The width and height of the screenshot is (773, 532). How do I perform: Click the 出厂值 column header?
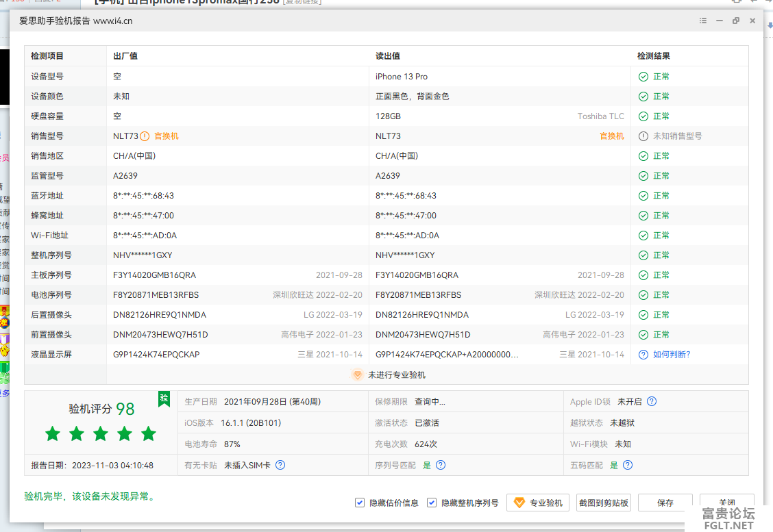(125, 56)
